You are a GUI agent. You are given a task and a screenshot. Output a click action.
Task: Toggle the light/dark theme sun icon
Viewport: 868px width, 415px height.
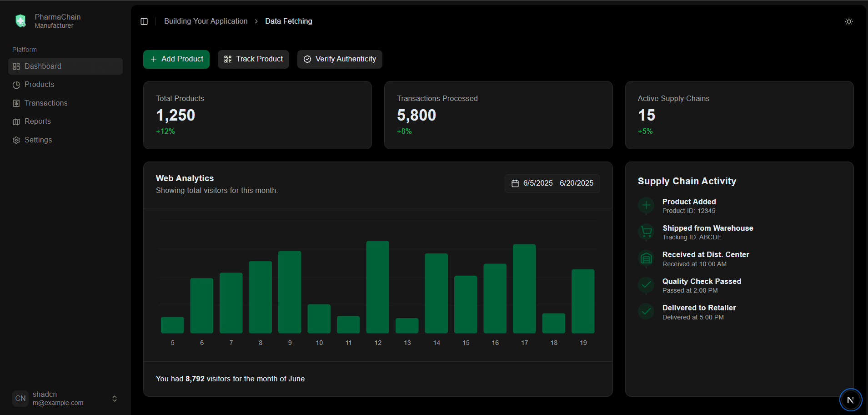pos(848,21)
